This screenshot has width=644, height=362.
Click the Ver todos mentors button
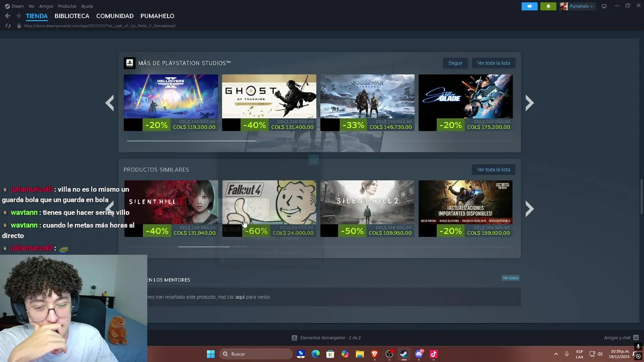[x=510, y=278]
